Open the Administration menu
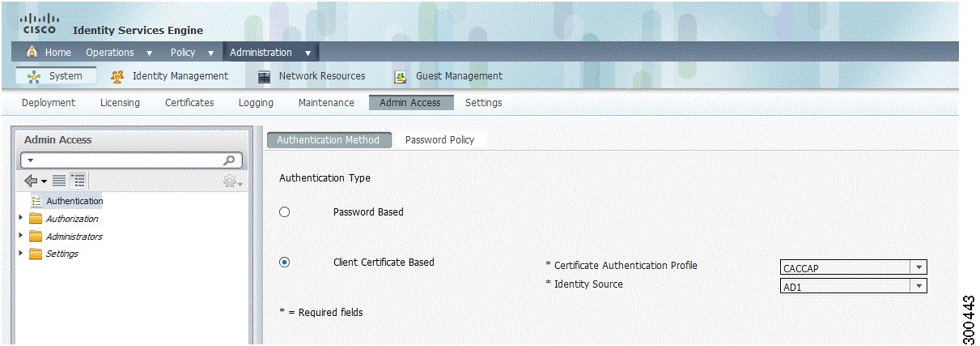Image resolution: width=980 pixels, height=346 pixels. click(x=270, y=53)
